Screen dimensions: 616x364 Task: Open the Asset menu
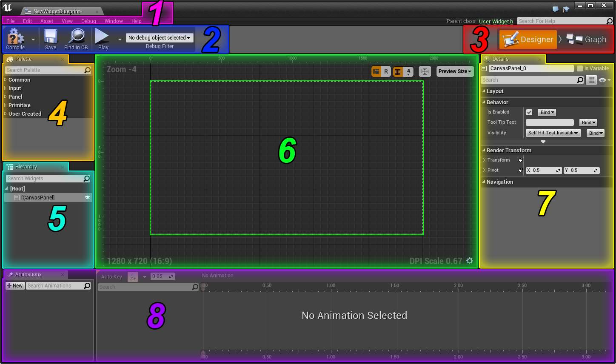pos(47,21)
